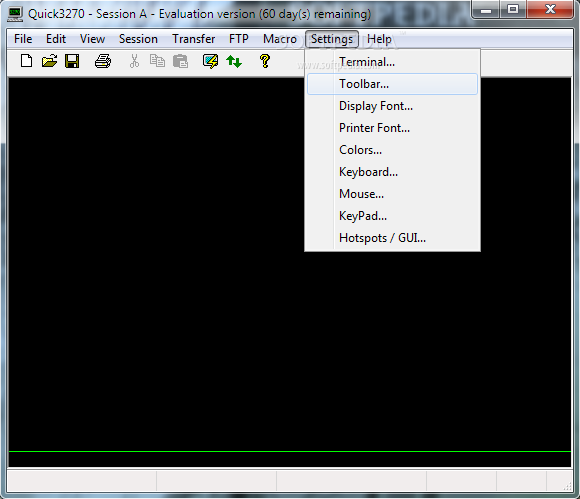Open the Edit menu

click(56, 39)
